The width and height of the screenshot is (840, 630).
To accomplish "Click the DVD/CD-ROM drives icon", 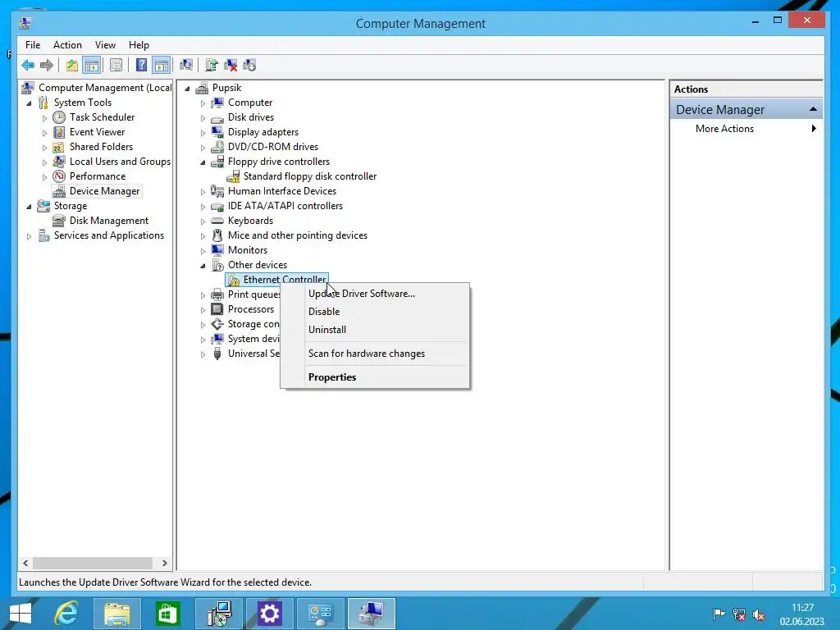I will [x=217, y=146].
